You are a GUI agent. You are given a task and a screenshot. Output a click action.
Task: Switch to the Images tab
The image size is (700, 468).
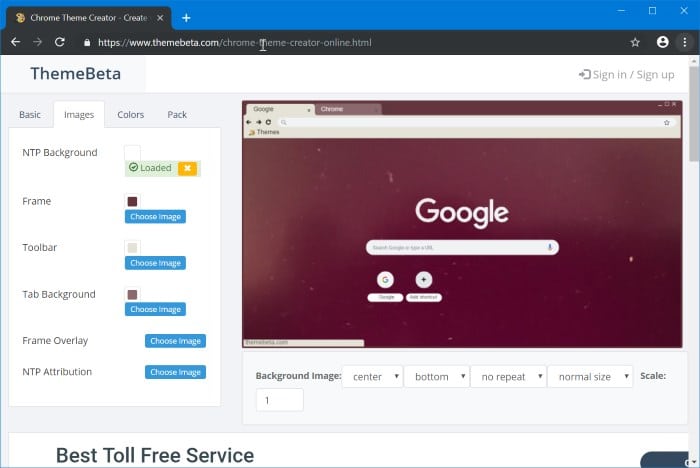79,115
